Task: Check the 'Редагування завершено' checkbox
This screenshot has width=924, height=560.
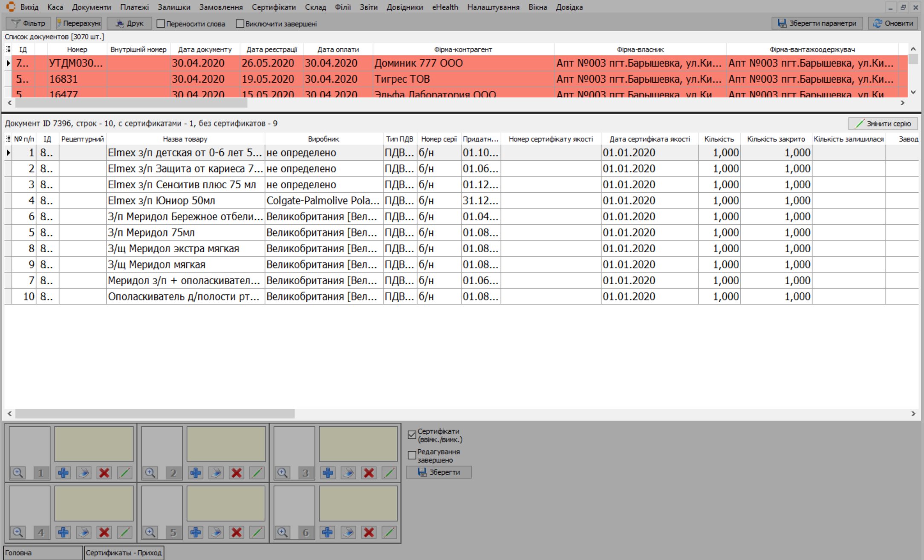Action: (x=412, y=456)
